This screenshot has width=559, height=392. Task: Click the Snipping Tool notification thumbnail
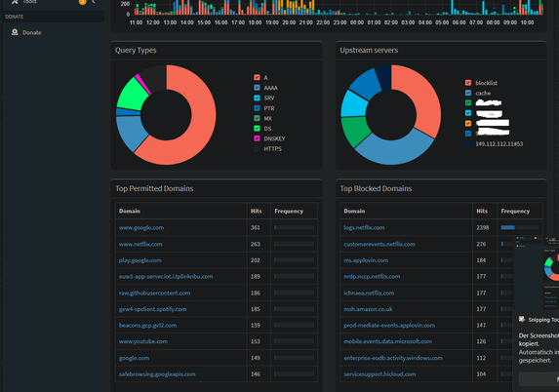pyautogui.click(x=537, y=273)
